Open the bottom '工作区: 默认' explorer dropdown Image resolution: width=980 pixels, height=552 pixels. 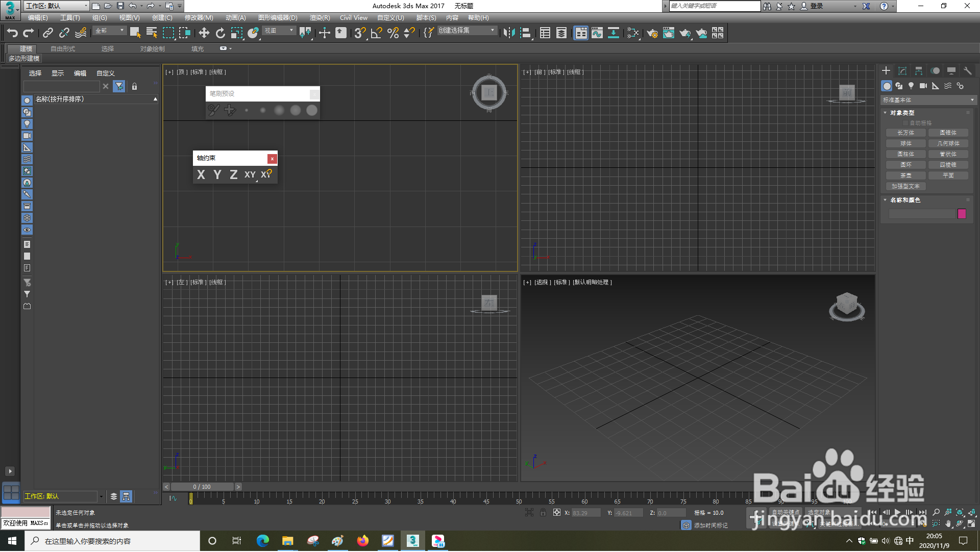coord(64,497)
